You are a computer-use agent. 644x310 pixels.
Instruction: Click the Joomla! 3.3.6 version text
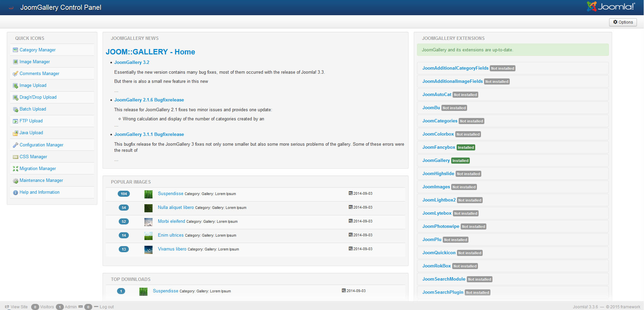[x=585, y=307]
